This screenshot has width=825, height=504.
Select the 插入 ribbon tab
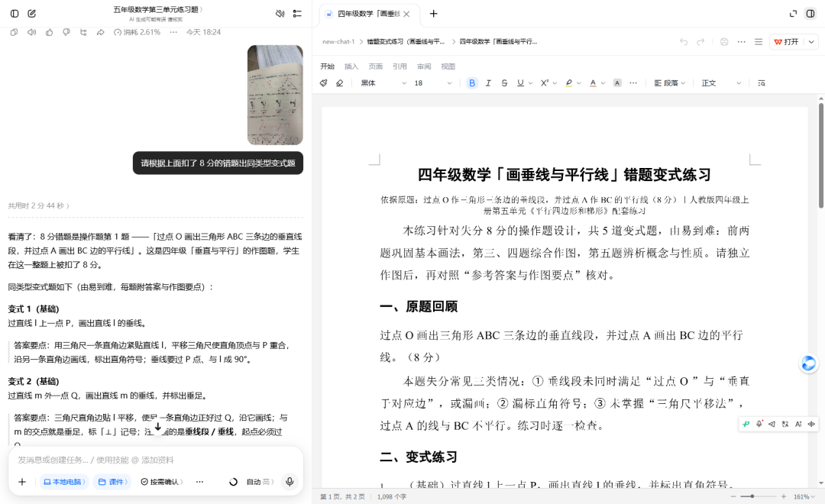[351, 66]
